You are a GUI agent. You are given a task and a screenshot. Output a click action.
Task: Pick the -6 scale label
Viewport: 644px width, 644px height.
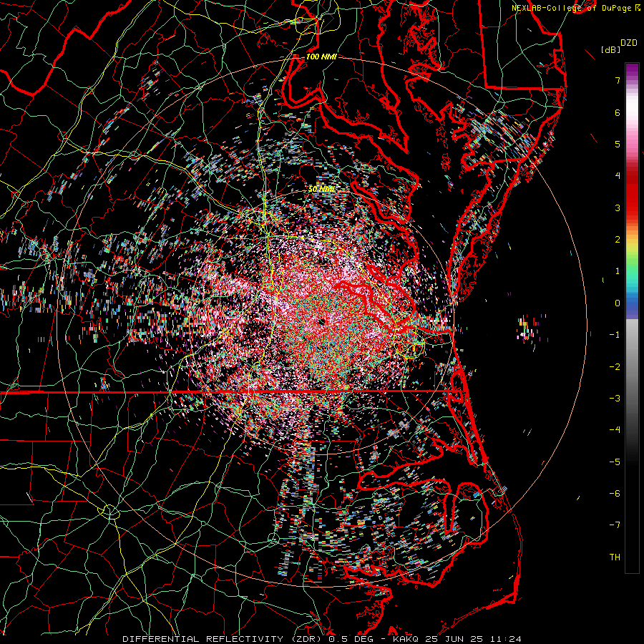615,494
